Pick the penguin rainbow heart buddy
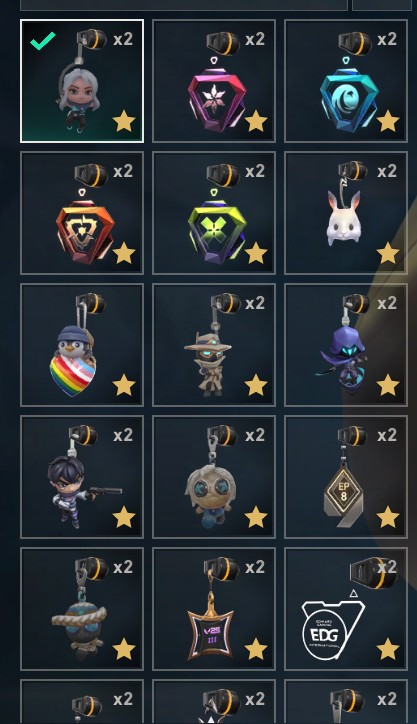The image size is (417, 724). (x=82, y=345)
